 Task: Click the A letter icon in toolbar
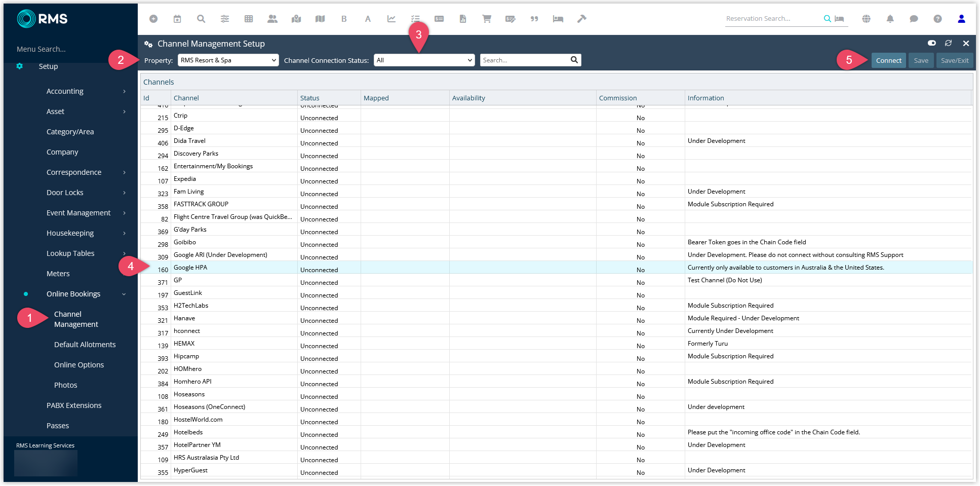coord(368,19)
